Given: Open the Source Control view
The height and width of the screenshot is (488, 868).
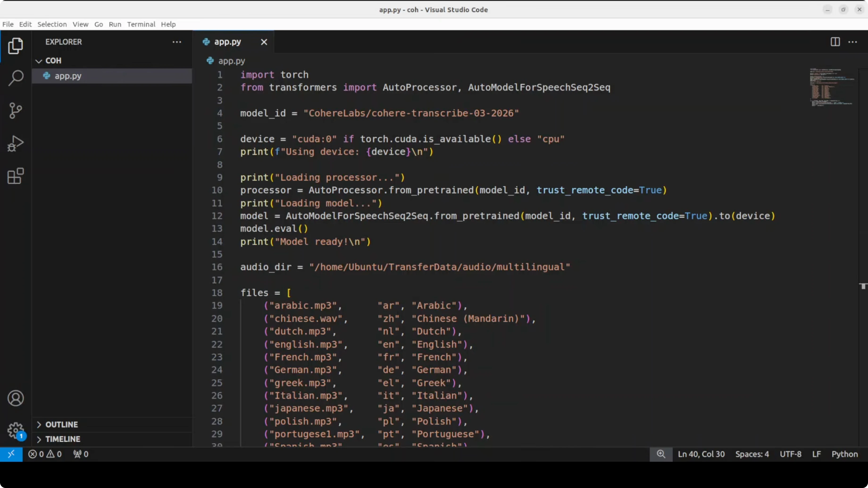Looking at the screenshot, I should point(16,111).
